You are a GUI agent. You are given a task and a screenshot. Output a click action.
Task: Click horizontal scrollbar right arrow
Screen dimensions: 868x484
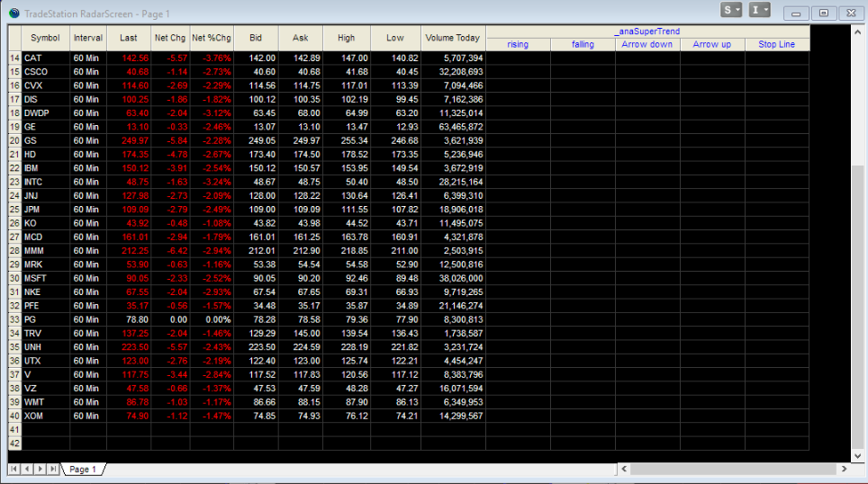[x=845, y=469]
